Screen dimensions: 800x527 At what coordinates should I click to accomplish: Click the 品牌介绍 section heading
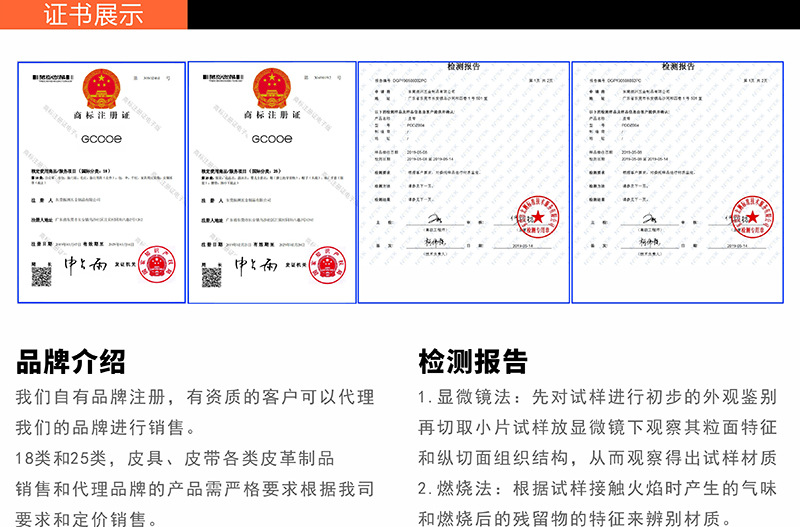[x=71, y=361]
